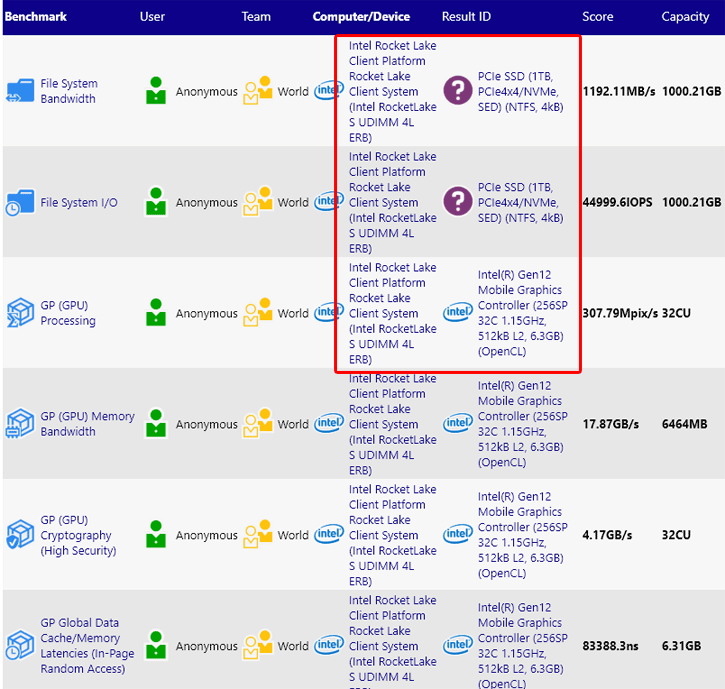The width and height of the screenshot is (725, 689).
Task: Click the Intel device logo in File System Bandwidth row
Action: [329, 91]
